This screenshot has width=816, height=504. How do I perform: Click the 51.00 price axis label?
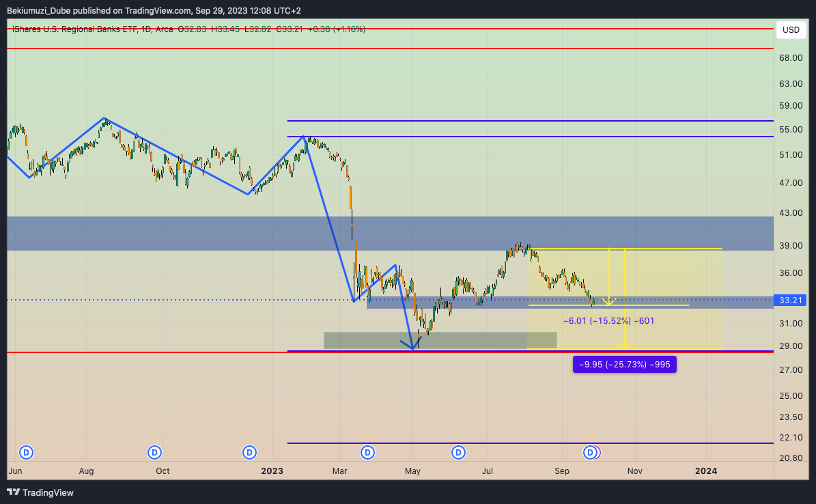[791, 155]
